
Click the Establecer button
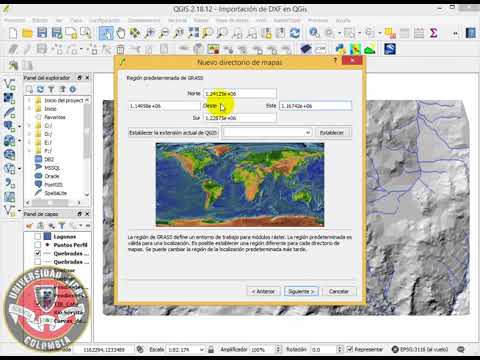coord(332,133)
